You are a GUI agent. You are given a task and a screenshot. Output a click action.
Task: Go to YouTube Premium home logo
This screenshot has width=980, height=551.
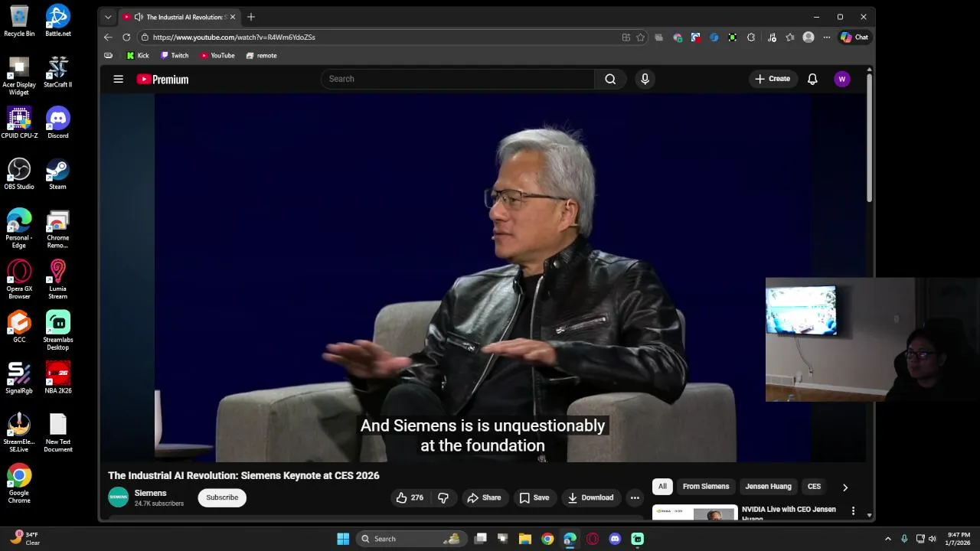[x=162, y=79]
